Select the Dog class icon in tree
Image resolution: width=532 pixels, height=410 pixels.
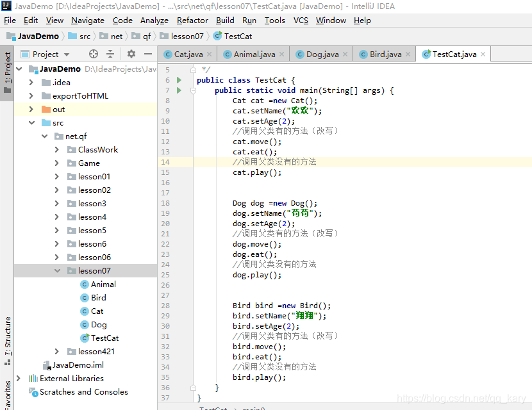85,325
